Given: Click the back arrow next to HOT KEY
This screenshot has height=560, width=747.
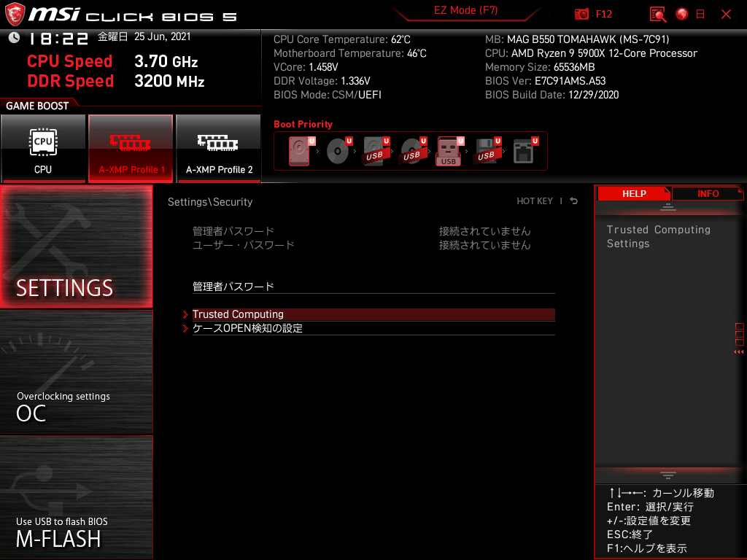Looking at the screenshot, I should (x=573, y=201).
